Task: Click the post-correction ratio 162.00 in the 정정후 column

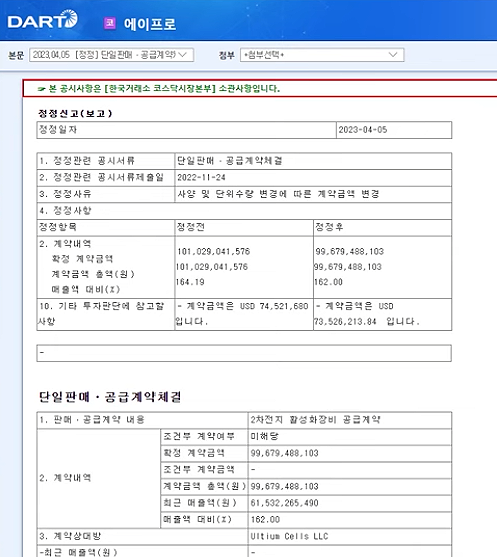Action: (x=328, y=282)
